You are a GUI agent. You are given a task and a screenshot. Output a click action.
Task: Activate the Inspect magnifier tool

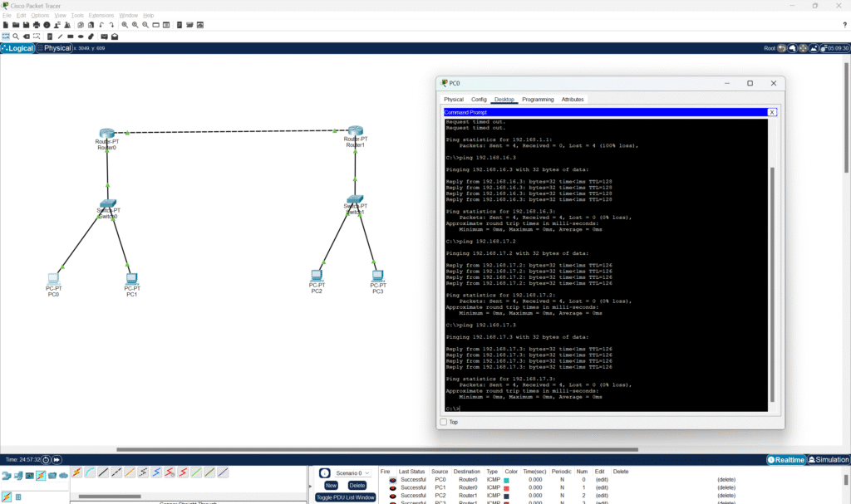16,37
